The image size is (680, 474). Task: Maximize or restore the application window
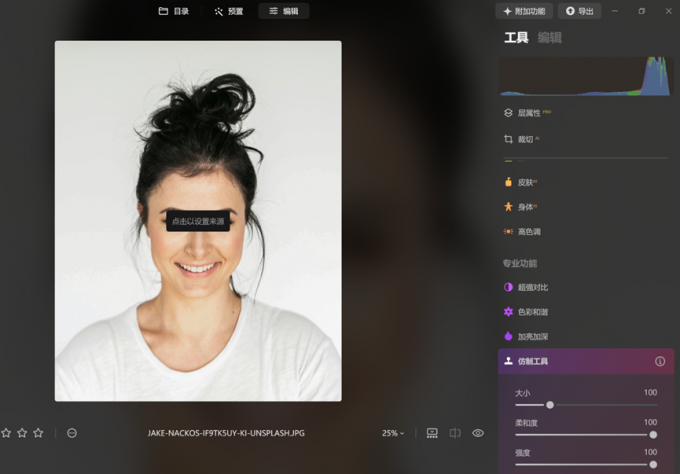[x=641, y=11]
